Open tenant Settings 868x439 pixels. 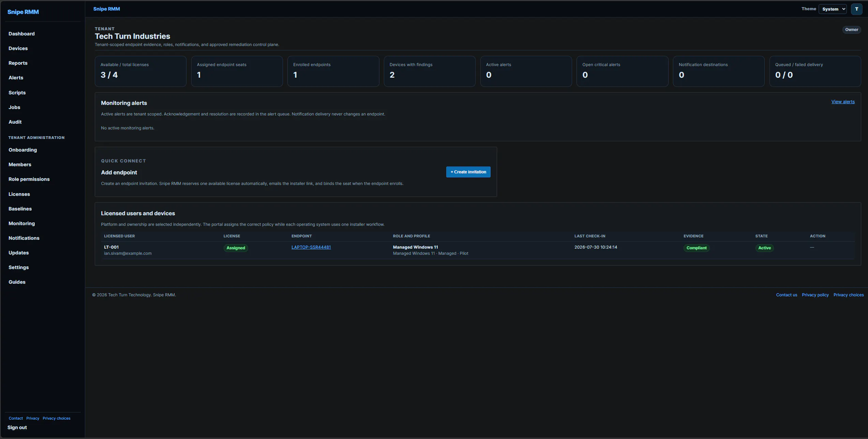18,267
